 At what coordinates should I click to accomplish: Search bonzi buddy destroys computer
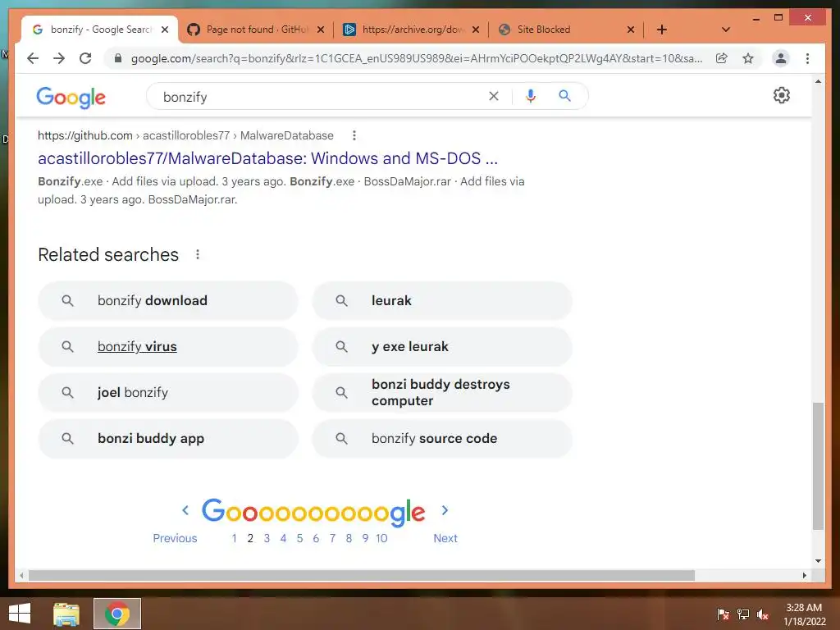[x=442, y=393]
